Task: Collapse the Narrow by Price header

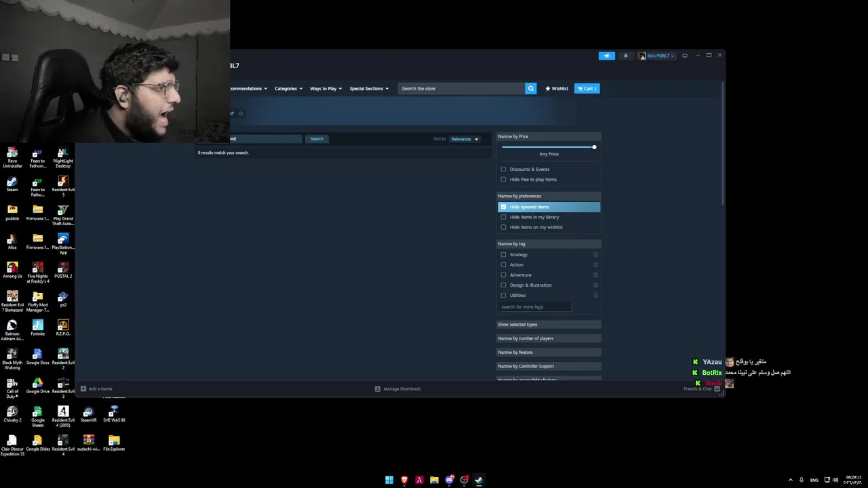Action: pos(549,136)
